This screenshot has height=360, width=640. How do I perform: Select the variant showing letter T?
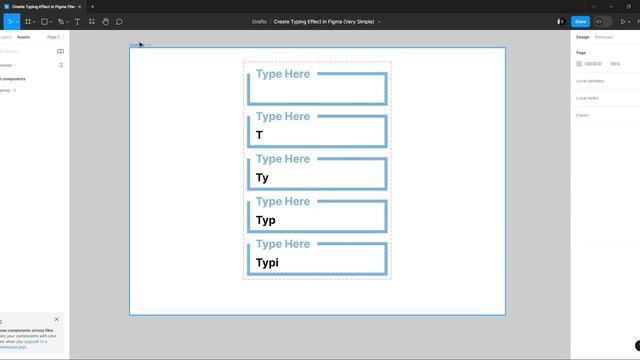coord(317,129)
